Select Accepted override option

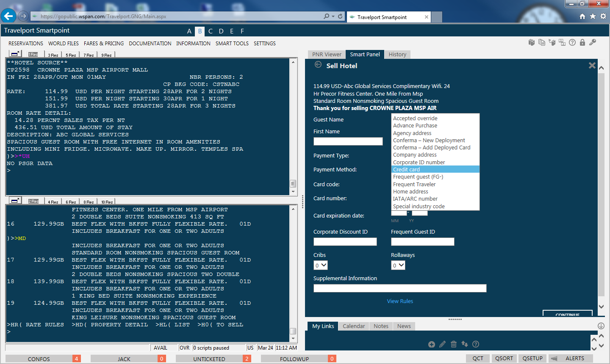435,119
